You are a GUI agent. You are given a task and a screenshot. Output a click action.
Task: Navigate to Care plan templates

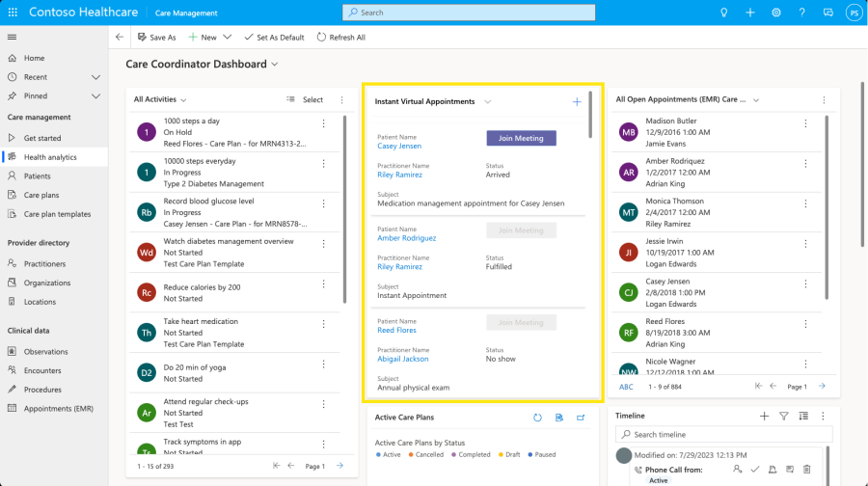[57, 214]
